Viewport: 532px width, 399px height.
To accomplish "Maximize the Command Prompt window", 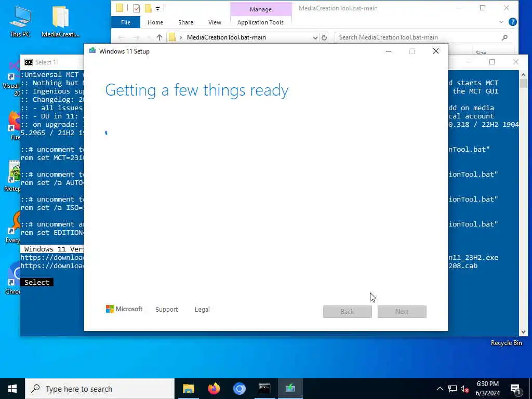I will tap(492, 62).
